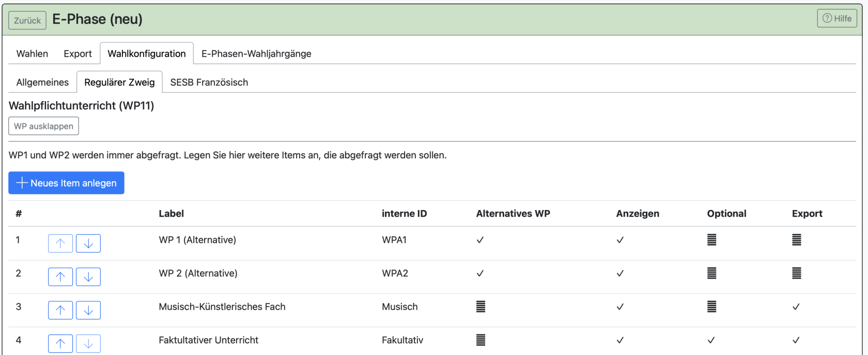Screen dimensions: 868x355
Task: Toggle Optional status for WP 1 (Alternative)
Action: (x=711, y=240)
